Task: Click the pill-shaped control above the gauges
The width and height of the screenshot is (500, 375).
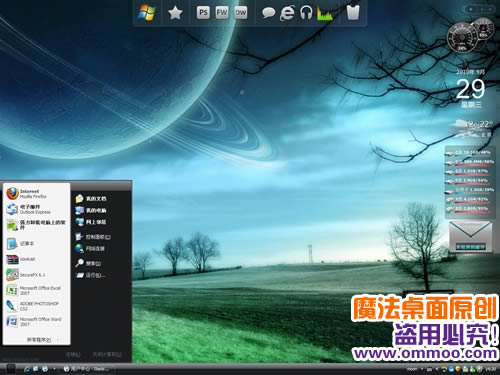Action: (x=481, y=10)
